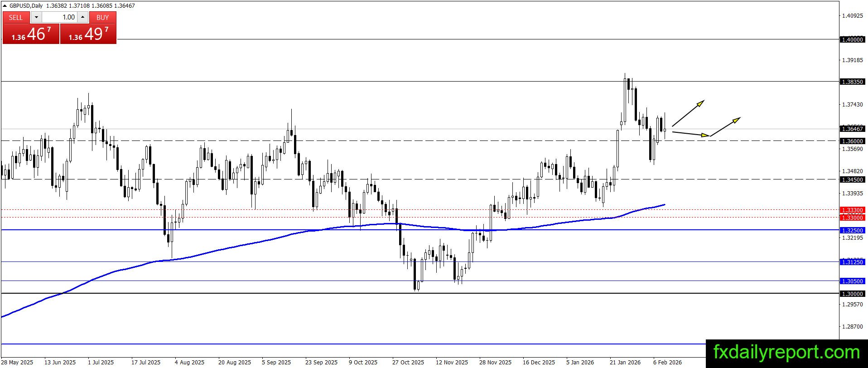This screenshot has height=368, width=868.
Task: Click the current price 1.36467 label
Action: pyautogui.click(x=852, y=129)
